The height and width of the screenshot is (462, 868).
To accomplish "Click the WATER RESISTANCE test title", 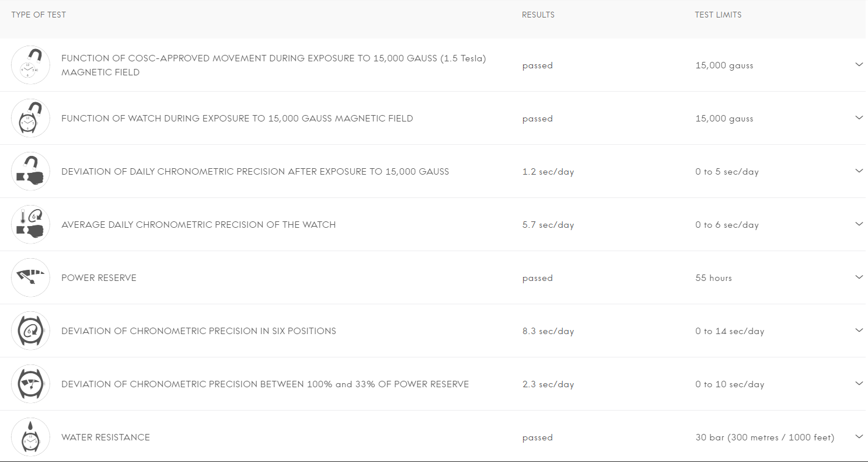I will pyautogui.click(x=106, y=437).
